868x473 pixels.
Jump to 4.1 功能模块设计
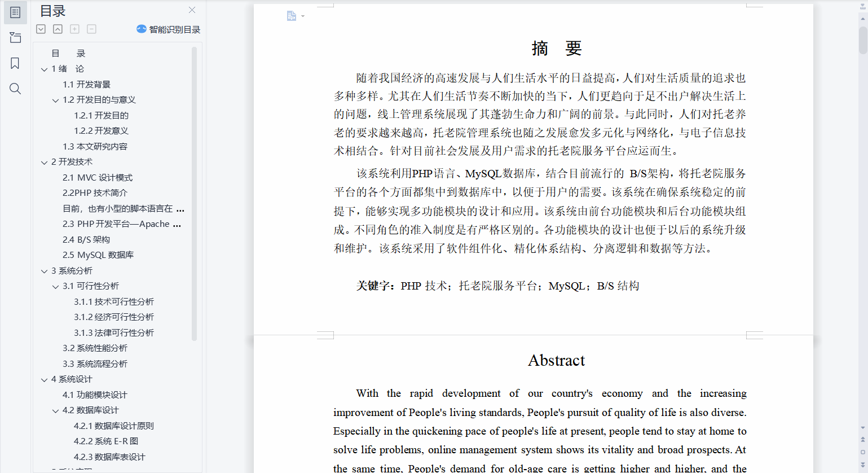[95, 395]
